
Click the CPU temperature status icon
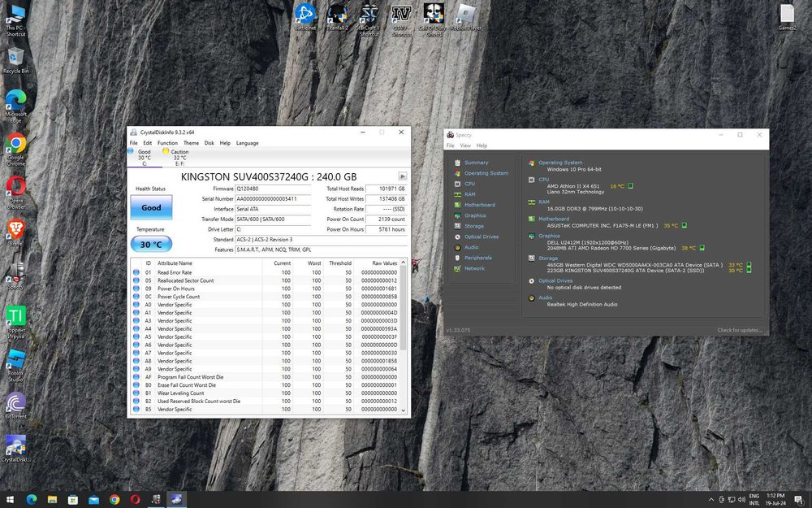click(630, 186)
